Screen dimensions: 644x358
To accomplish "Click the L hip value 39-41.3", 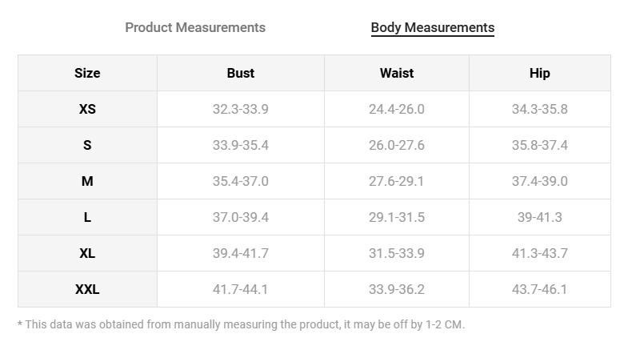I will [x=539, y=217].
